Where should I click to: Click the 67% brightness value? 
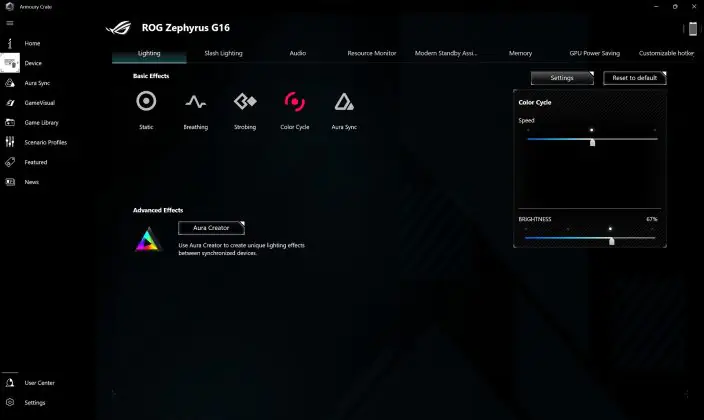click(x=652, y=219)
